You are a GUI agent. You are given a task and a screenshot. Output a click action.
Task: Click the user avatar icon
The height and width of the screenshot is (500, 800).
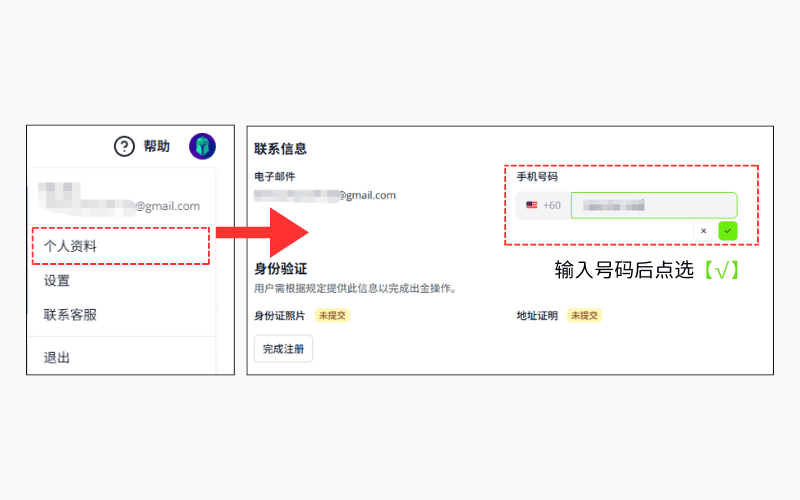(203, 146)
